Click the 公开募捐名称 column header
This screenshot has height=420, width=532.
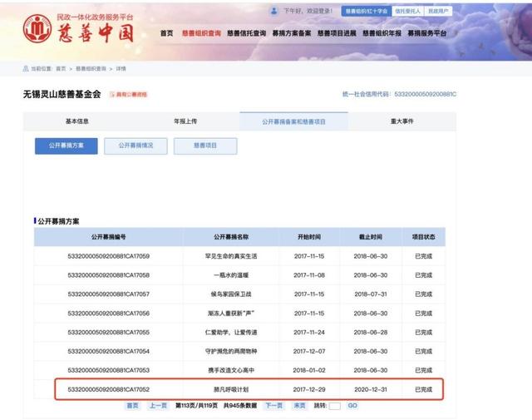231,237
